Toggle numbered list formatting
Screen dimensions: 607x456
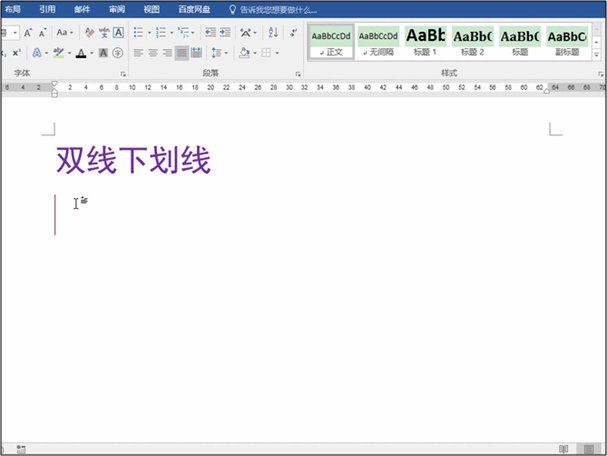coord(161,33)
